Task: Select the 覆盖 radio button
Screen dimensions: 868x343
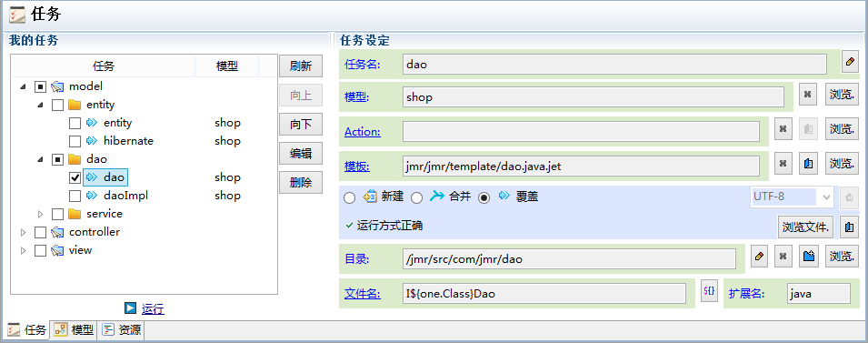Action: (484, 197)
